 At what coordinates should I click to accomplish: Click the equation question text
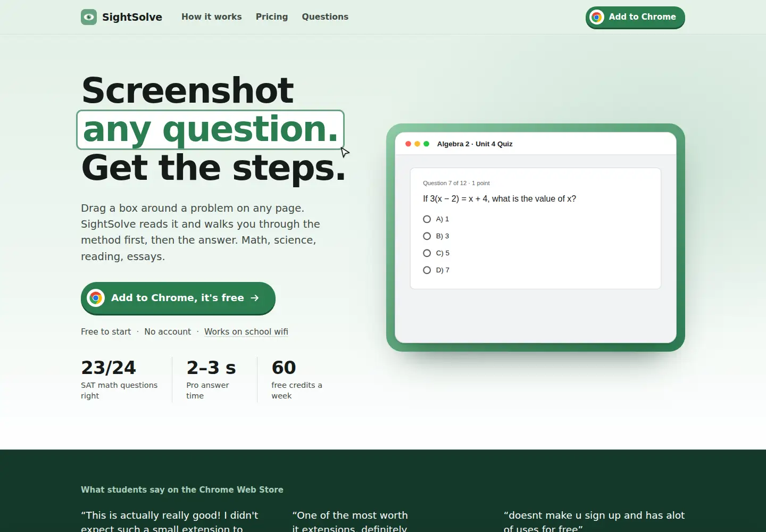(499, 198)
